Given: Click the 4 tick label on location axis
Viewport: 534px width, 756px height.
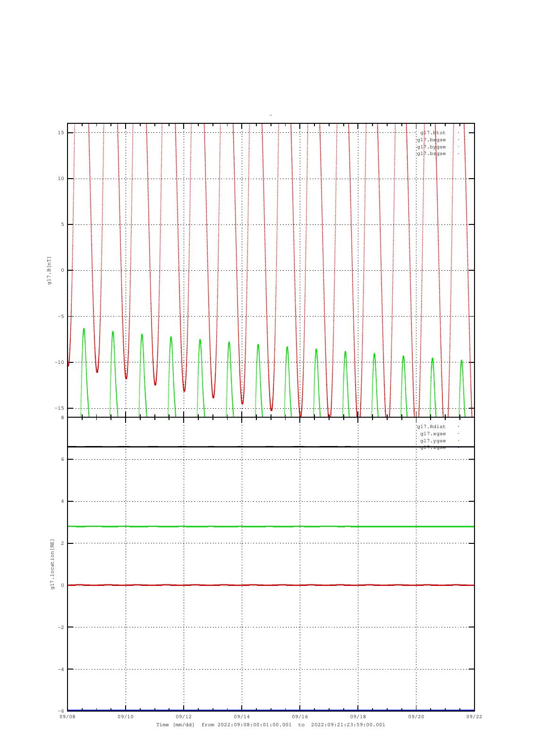Looking at the screenshot, I should (x=62, y=501).
